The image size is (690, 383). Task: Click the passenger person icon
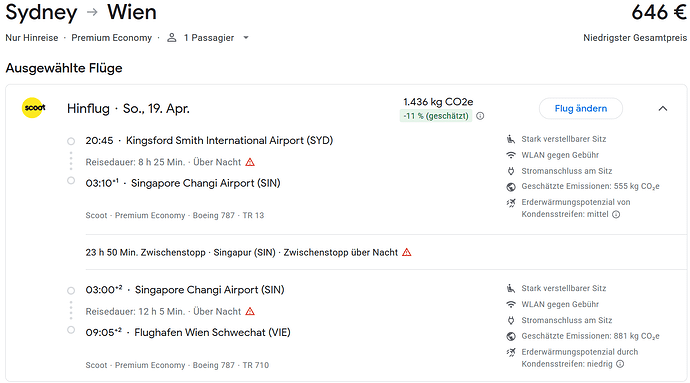pos(172,38)
